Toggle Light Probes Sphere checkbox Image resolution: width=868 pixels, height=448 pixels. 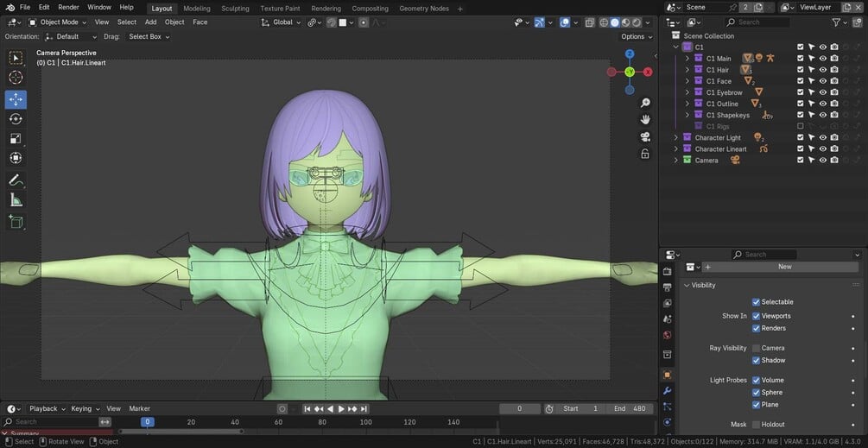[756, 392]
